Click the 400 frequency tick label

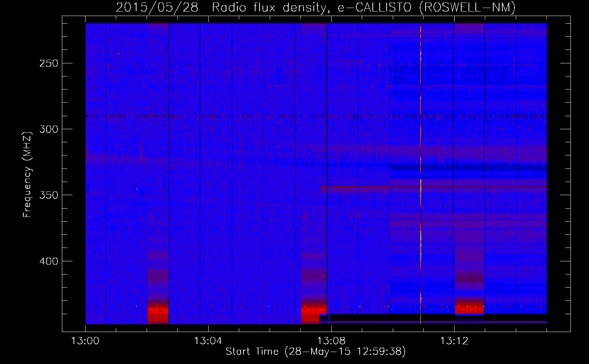pyautogui.click(x=48, y=261)
